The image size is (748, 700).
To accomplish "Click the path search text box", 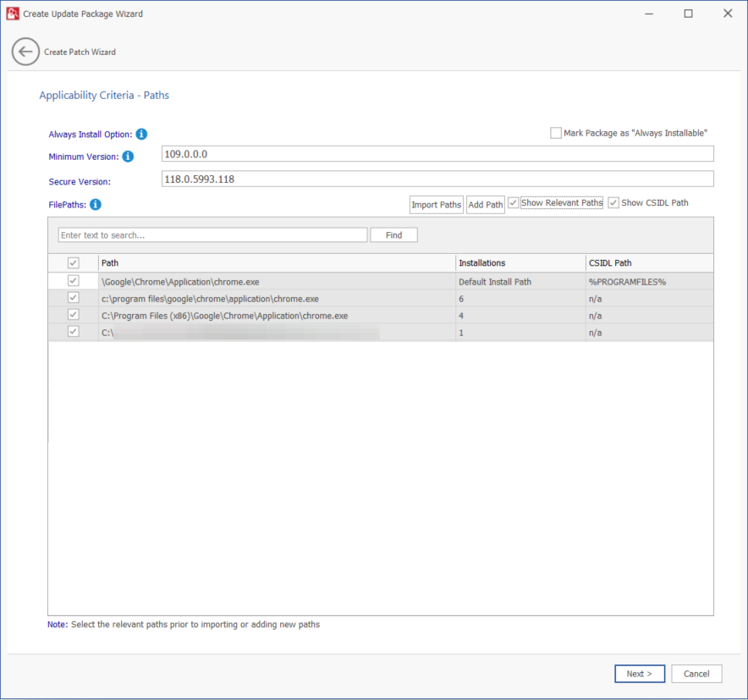I will pyautogui.click(x=212, y=235).
